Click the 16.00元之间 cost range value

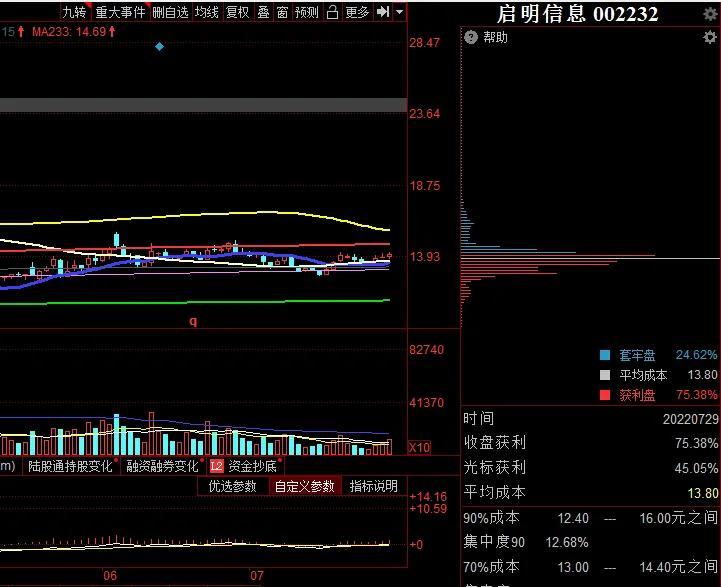coord(678,518)
